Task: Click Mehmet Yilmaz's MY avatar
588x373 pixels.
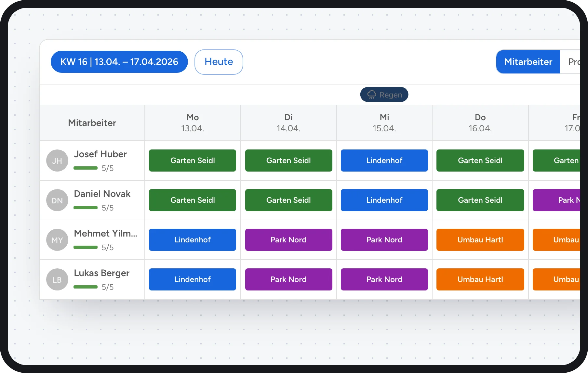Action: click(x=57, y=240)
